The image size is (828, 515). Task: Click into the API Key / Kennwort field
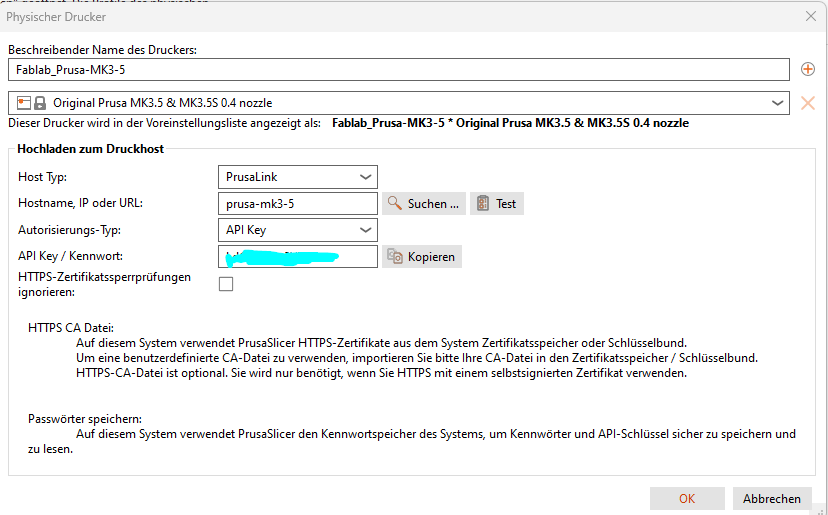pyautogui.click(x=297, y=257)
